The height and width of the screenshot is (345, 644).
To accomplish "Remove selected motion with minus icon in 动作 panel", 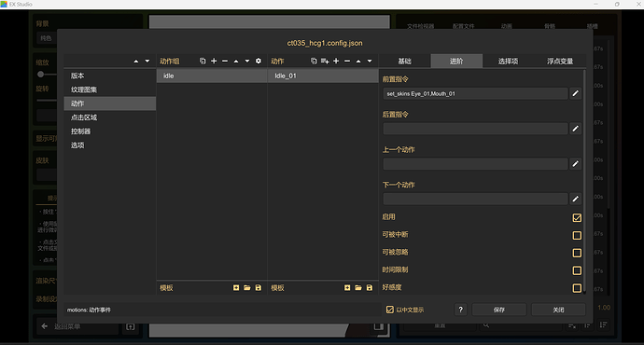I will click(347, 62).
